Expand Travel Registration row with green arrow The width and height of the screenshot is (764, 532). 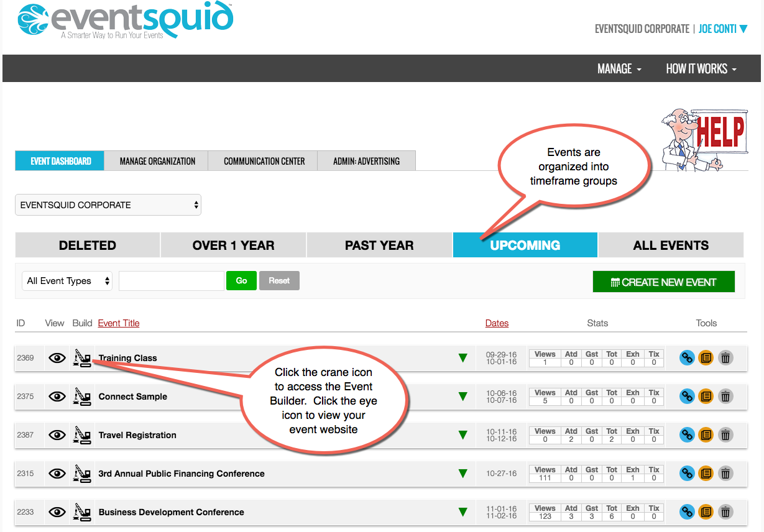point(463,435)
